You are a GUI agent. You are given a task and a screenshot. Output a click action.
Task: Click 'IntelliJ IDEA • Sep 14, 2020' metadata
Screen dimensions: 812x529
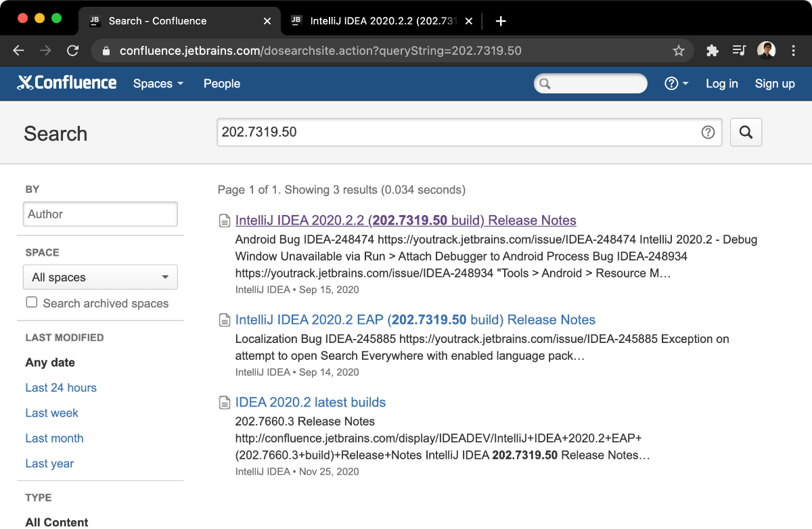[x=297, y=372]
